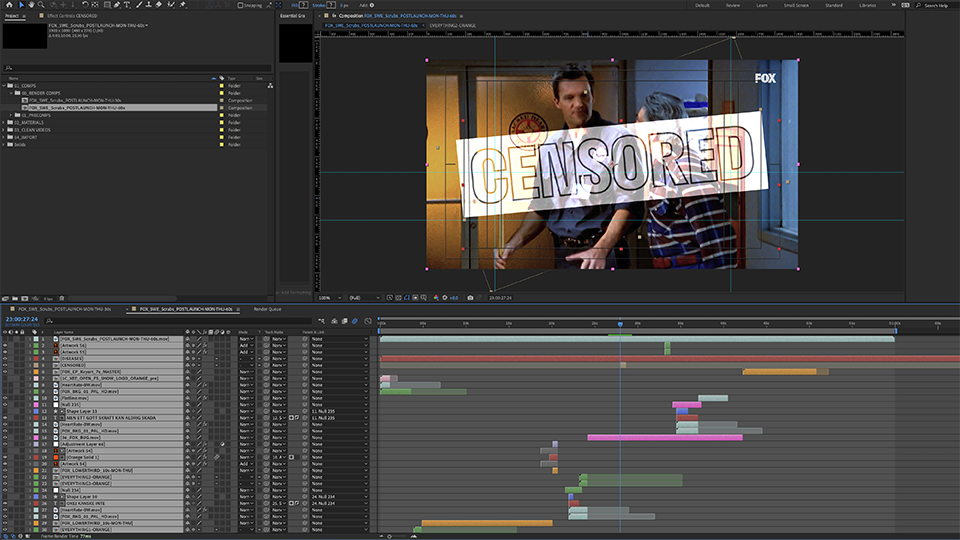The width and height of the screenshot is (960, 540).
Task: Select the Puppet Pin tool
Action: [x=182, y=5]
